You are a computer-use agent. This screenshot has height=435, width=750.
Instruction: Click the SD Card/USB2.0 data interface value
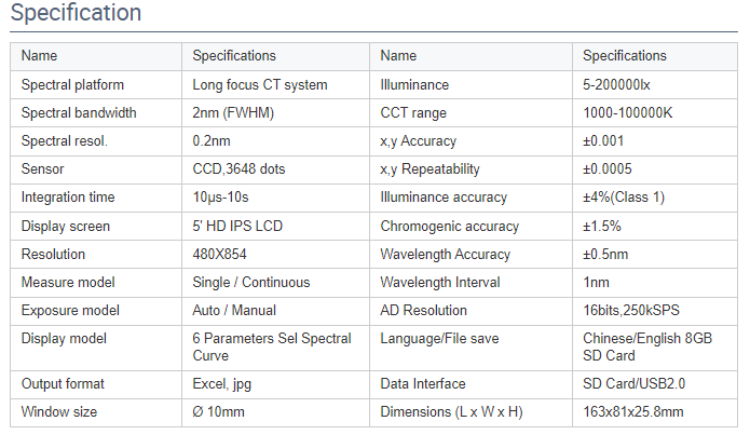634,383
